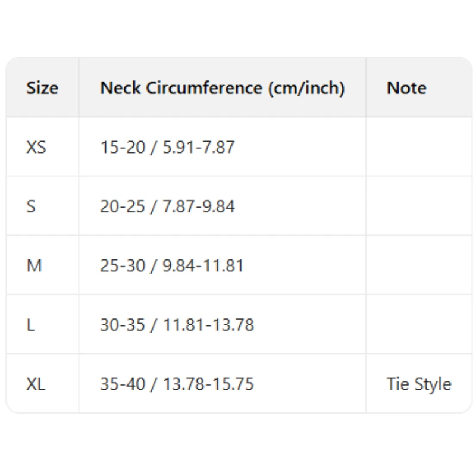Select the Neck Circumference (cm/inch) header

pos(222,88)
